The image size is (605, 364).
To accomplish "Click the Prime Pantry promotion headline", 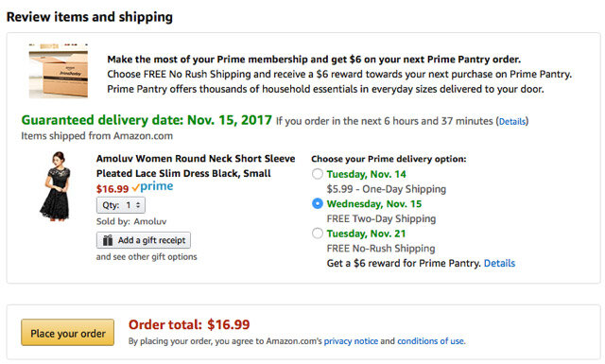I will point(314,60).
